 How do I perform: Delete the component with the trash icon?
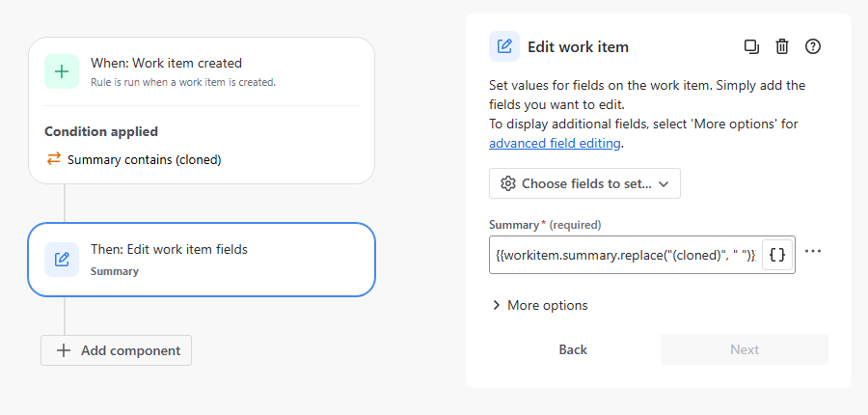click(x=782, y=46)
